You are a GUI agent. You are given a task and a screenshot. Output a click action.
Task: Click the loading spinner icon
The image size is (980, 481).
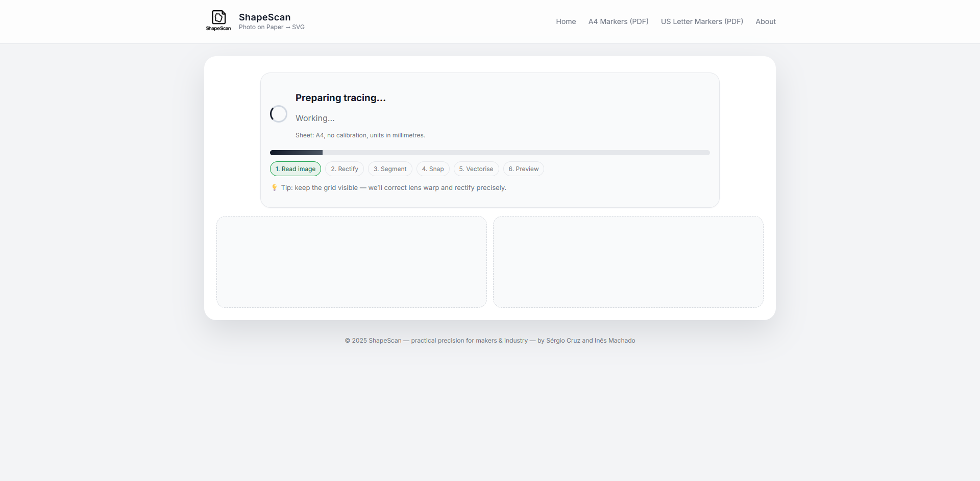tap(279, 114)
